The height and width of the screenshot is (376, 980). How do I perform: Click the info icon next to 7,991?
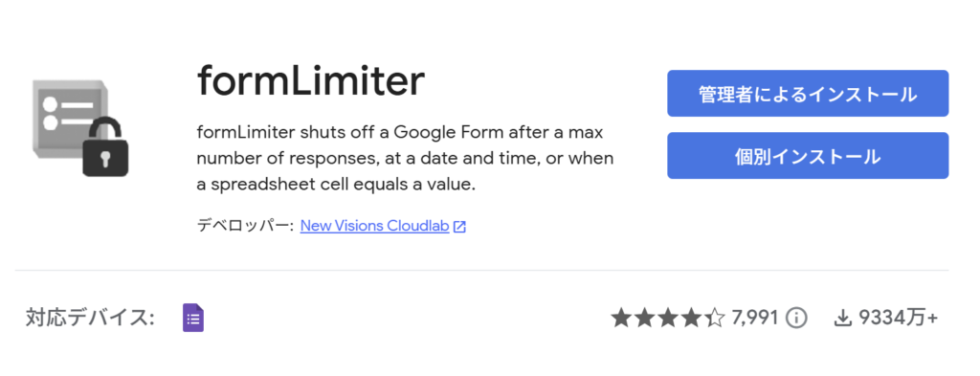[796, 319]
